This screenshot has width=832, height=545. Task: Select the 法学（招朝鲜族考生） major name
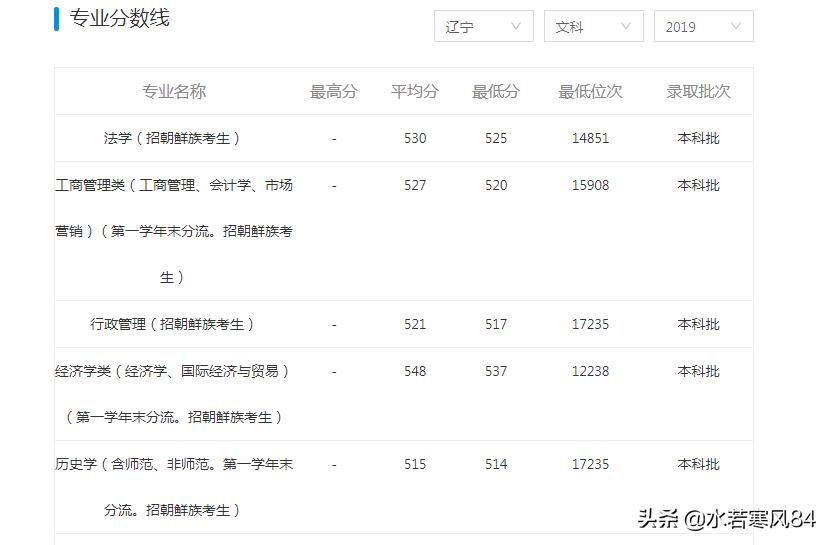pyautogui.click(x=174, y=139)
